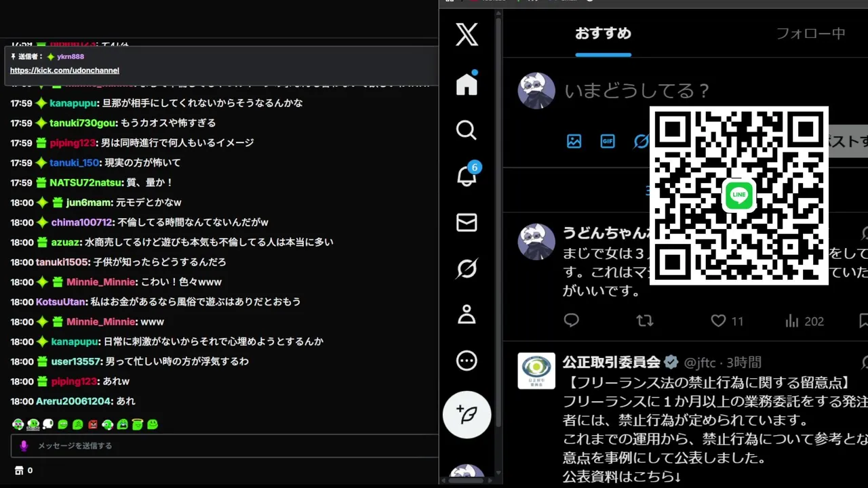Click username jun6mam in chat
Image resolution: width=868 pixels, height=488 pixels.
[89, 203]
